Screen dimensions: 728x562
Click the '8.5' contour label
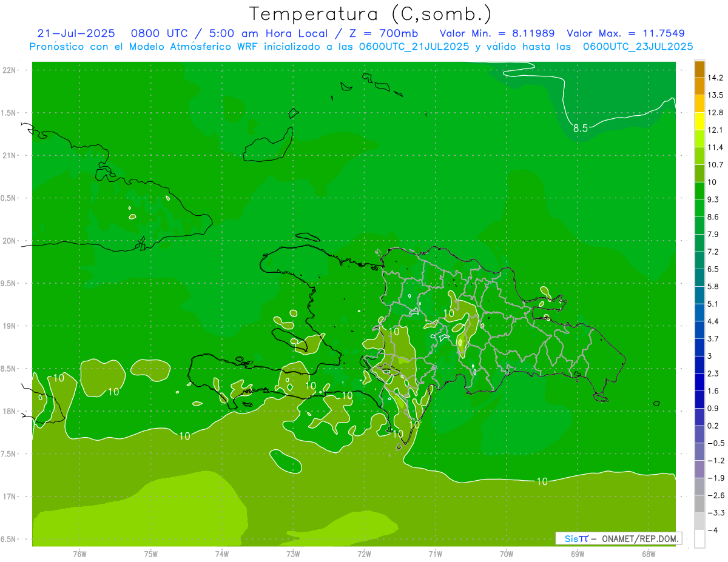[581, 128]
